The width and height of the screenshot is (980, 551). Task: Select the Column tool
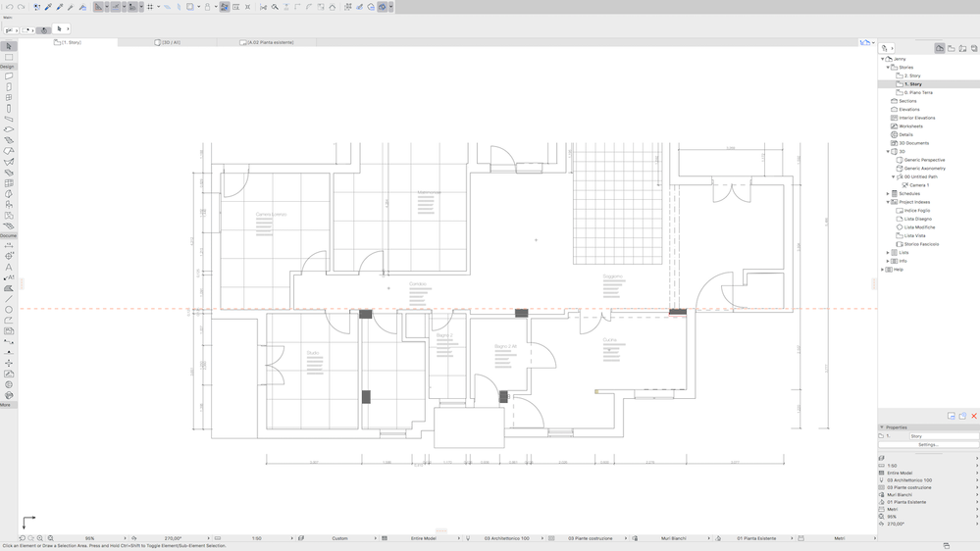pyautogui.click(x=9, y=108)
